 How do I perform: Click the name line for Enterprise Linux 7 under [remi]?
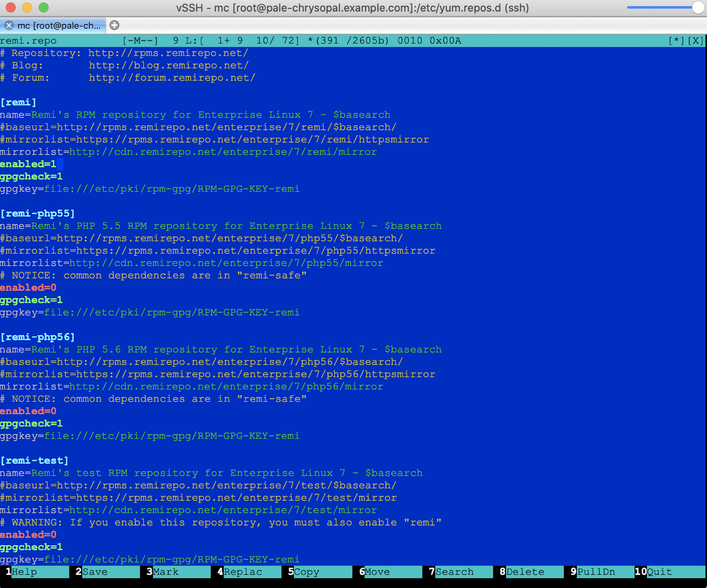click(x=195, y=115)
